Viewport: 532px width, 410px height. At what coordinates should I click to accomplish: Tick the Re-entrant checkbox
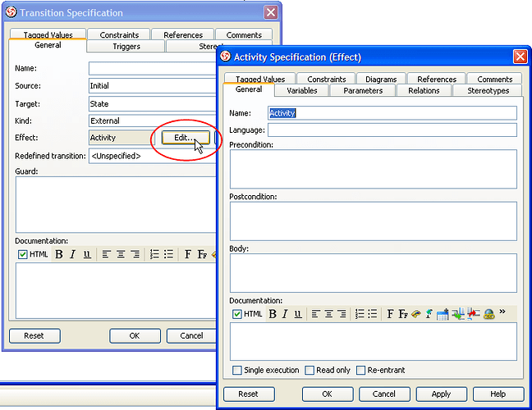click(x=360, y=371)
